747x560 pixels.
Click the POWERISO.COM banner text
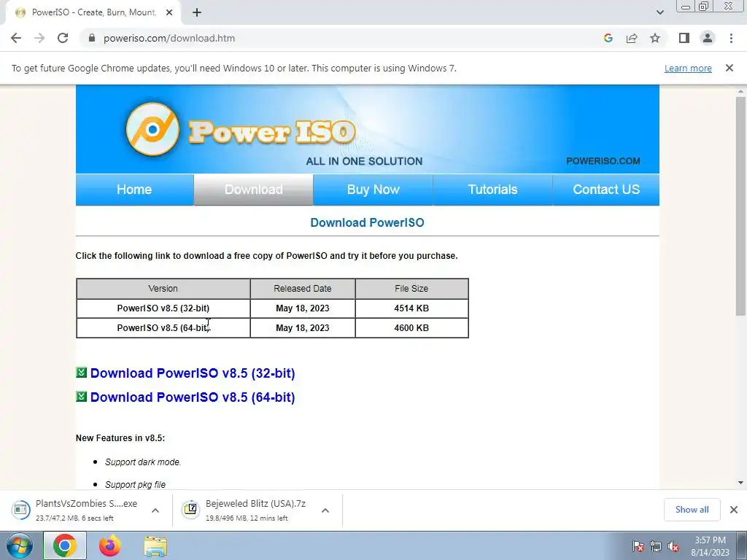(x=603, y=161)
